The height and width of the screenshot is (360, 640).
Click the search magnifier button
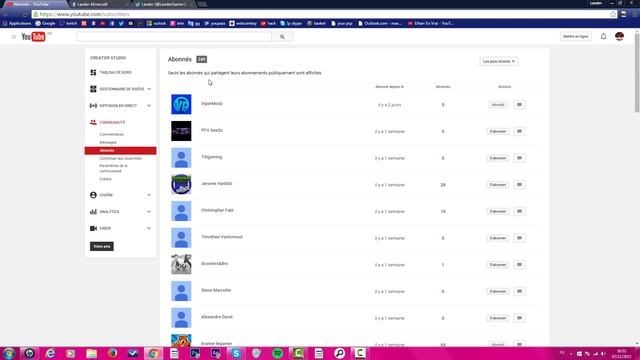(x=282, y=37)
